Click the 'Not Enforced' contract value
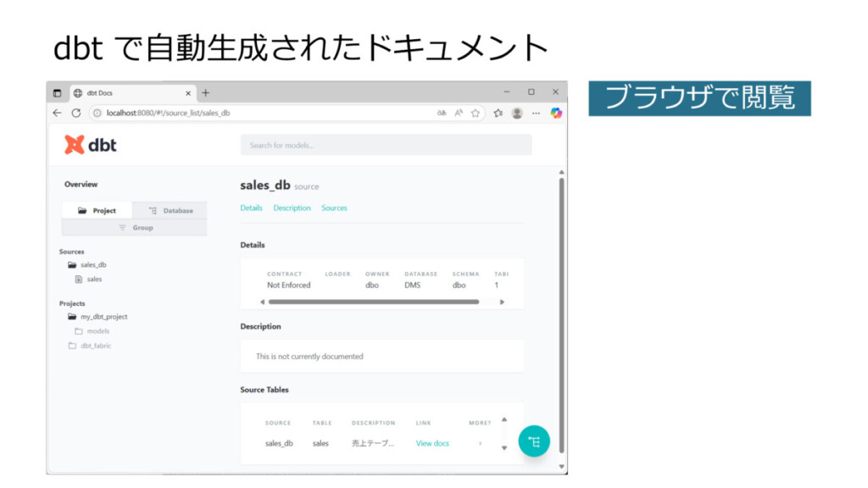Image resolution: width=868 pixels, height=488 pixels. point(289,285)
